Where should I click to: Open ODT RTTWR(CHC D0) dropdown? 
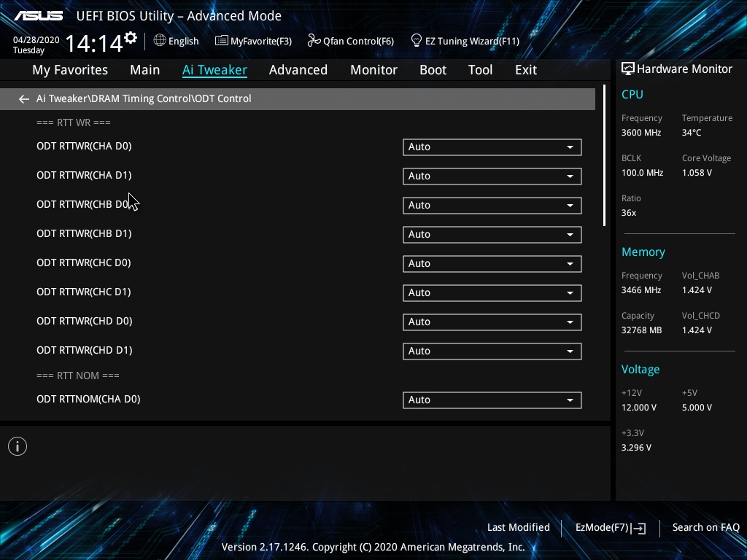pyautogui.click(x=492, y=264)
